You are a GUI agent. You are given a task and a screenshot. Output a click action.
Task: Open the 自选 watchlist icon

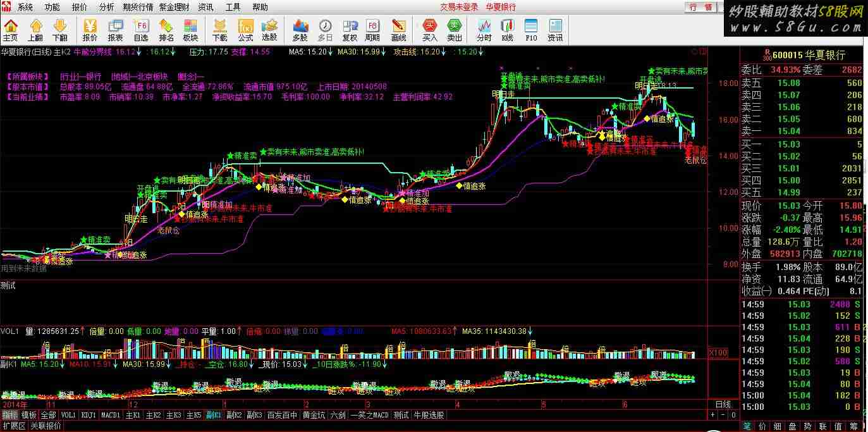(x=141, y=30)
